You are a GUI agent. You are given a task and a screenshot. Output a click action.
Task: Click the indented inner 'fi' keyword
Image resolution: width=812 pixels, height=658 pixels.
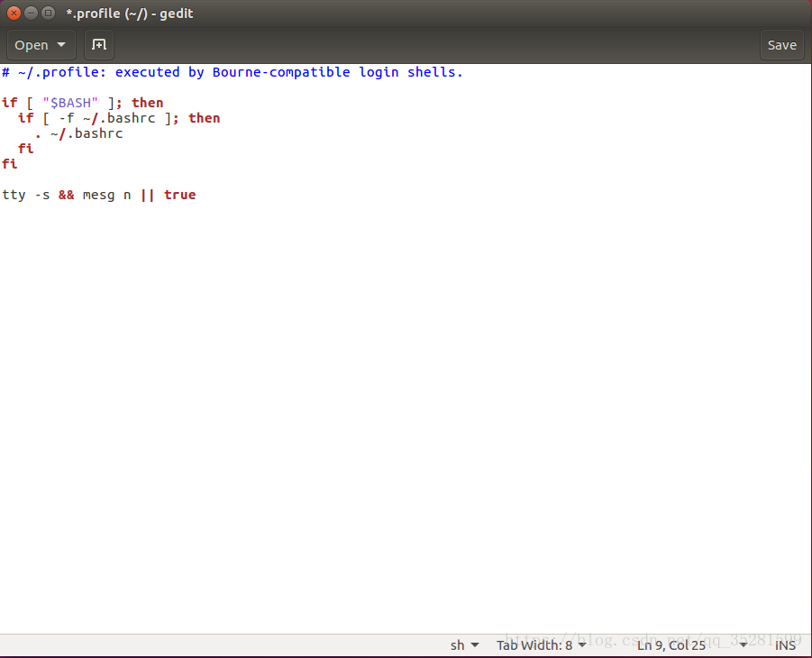pyautogui.click(x=26, y=149)
